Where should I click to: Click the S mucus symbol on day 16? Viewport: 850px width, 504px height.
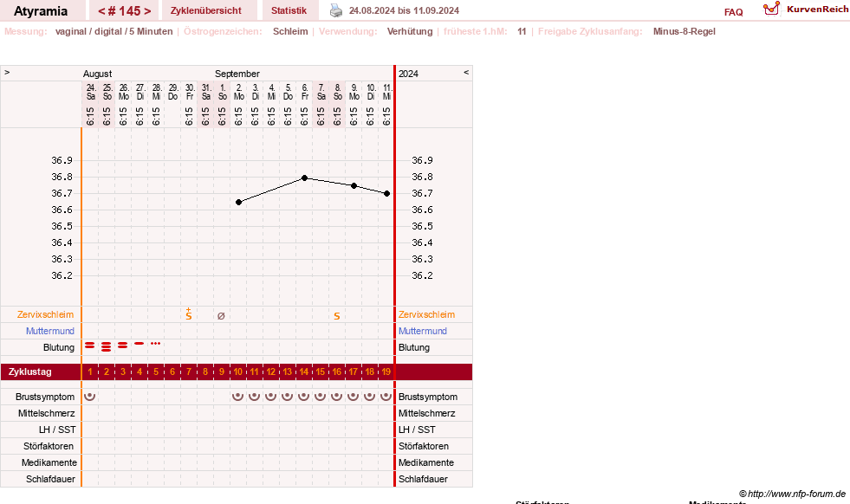click(x=337, y=316)
